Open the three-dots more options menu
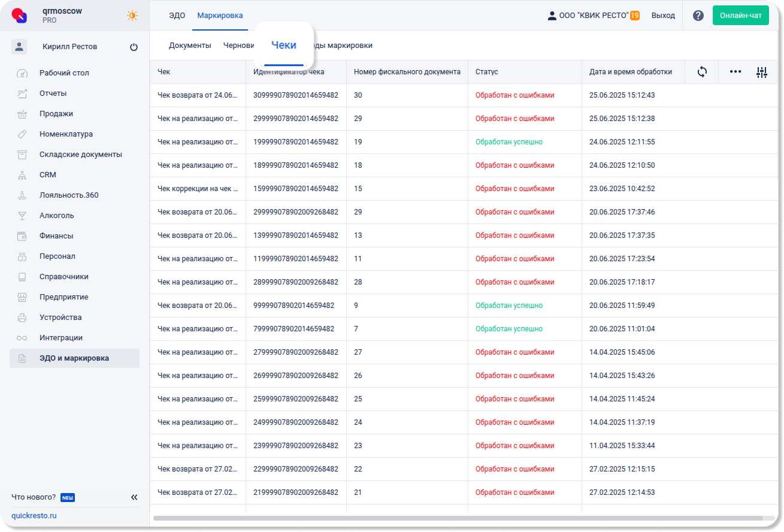Viewport: 784px width, 532px height. pos(735,72)
